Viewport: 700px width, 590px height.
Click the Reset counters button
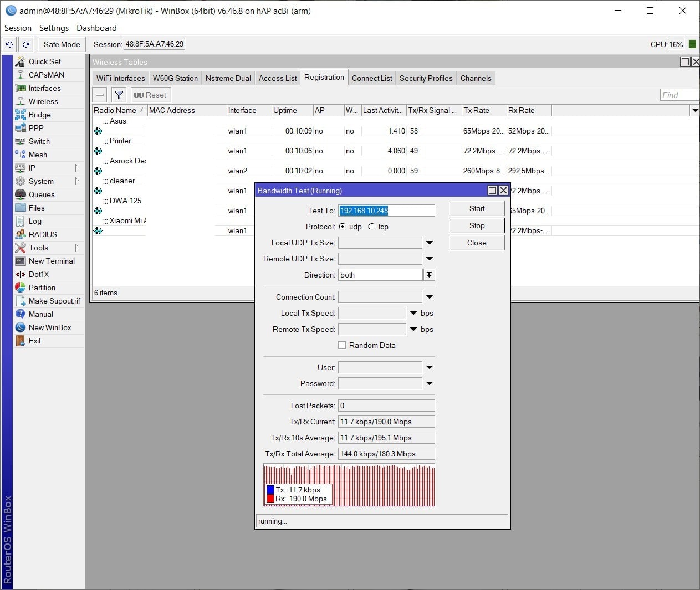coord(150,95)
